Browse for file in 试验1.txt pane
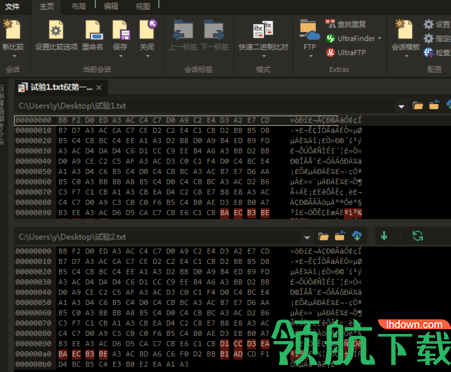451x372 pixels. tap(417, 106)
